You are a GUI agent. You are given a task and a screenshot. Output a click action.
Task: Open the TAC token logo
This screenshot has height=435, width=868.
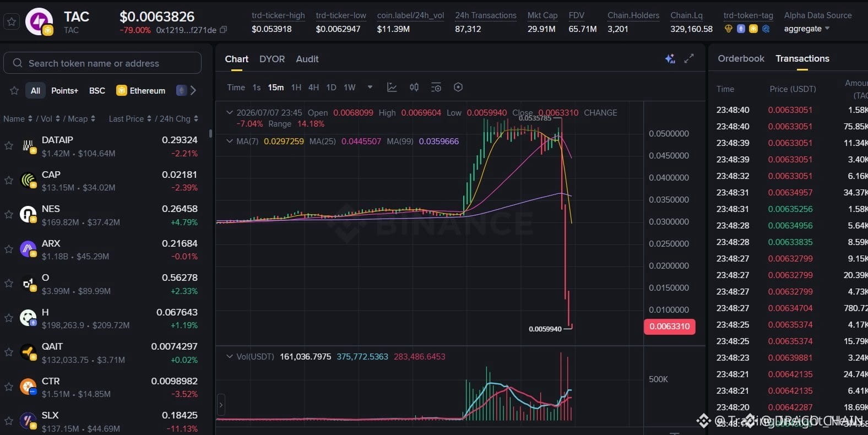coord(39,22)
